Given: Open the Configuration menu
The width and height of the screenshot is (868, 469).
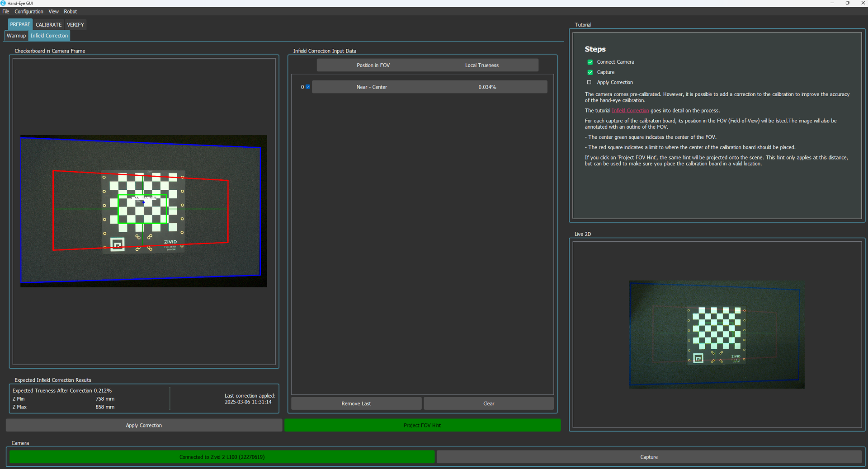Looking at the screenshot, I should [x=29, y=11].
